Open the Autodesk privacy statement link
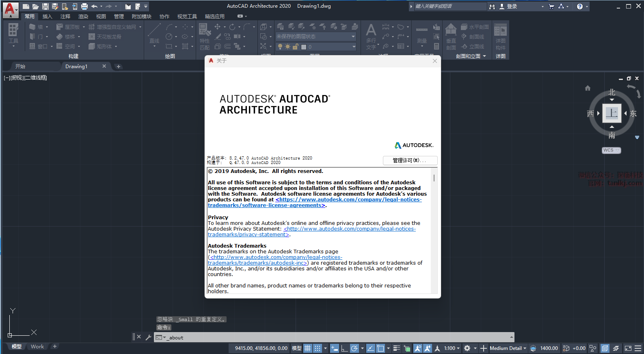The width and height of the screenshot is (644, 354). pyautogui.click(x=349, y=229)
